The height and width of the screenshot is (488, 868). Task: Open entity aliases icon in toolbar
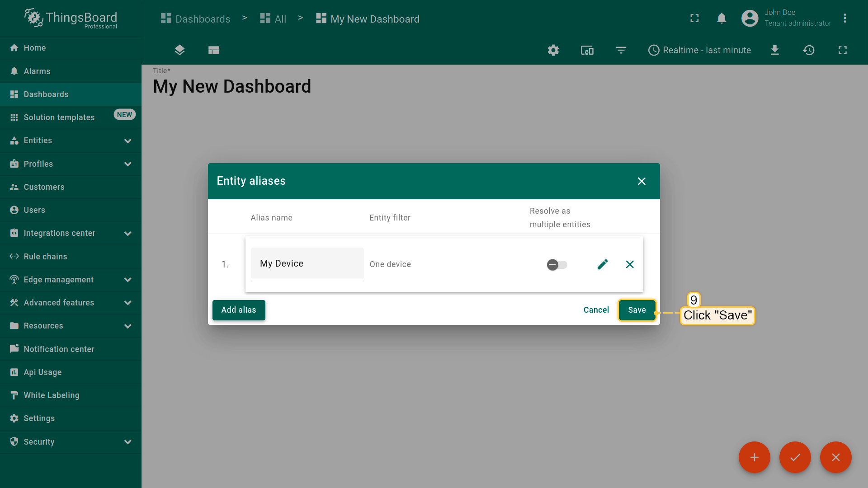point(587,50)
